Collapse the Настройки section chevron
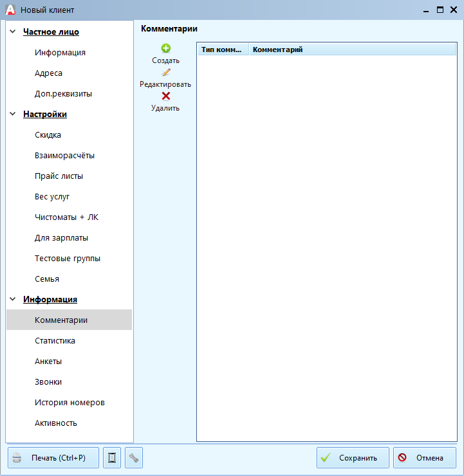464x476 pixels. pos(13,114)
